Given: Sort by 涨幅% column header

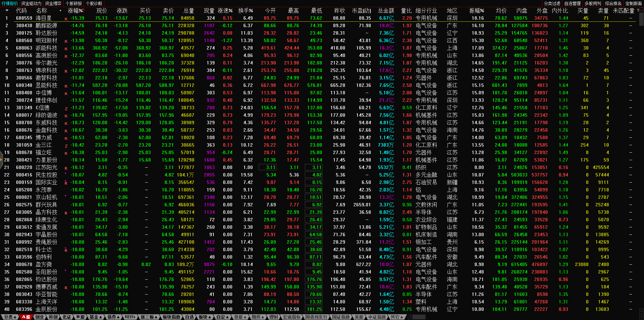Looking at the screenshot, I should coord(75,11).
